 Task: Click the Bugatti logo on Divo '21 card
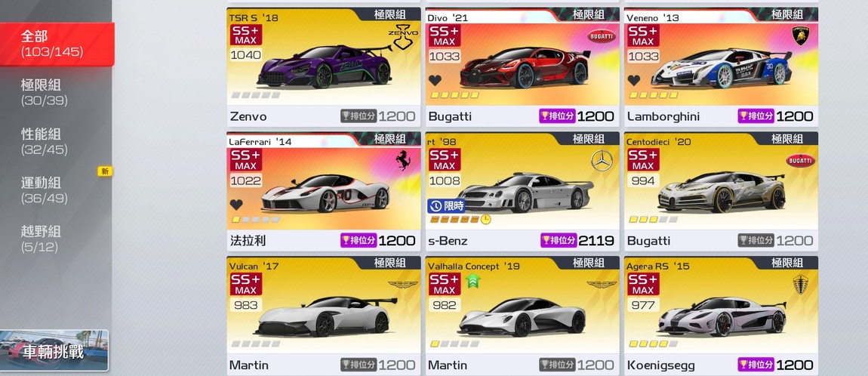click(602, 36)
